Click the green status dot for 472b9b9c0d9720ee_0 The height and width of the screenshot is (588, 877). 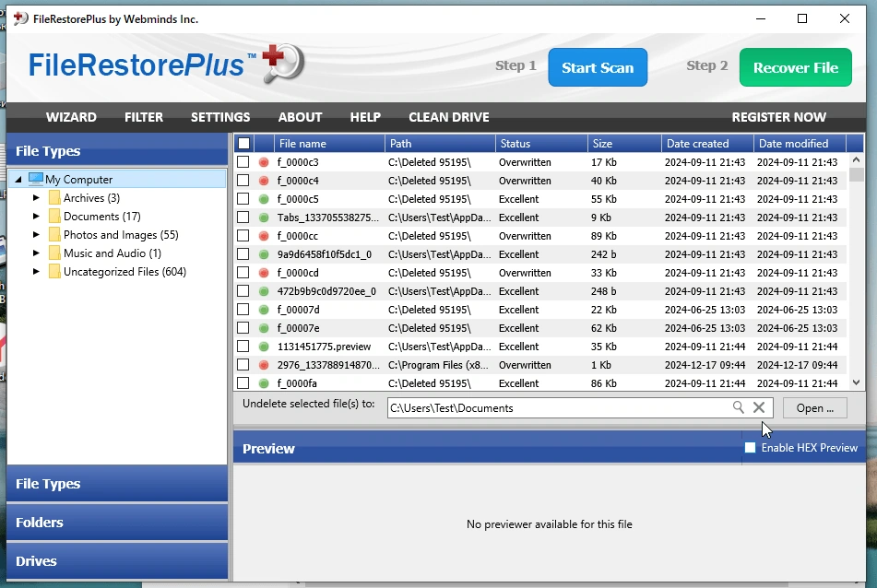point(264,291)
